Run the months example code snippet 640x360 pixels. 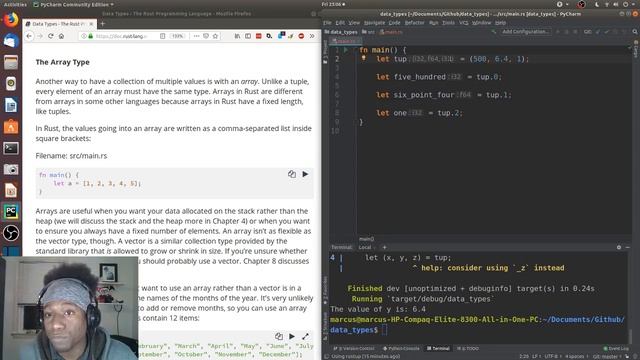[x=292, y=337]
